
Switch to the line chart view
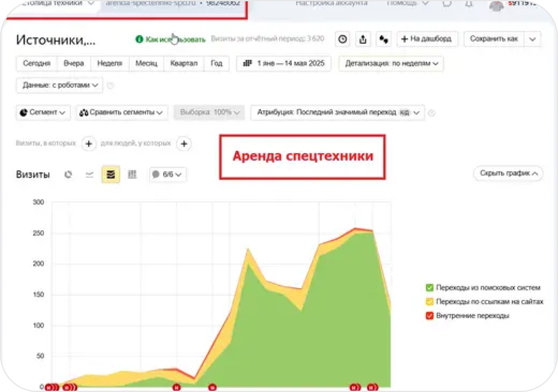tap(90, 175)
